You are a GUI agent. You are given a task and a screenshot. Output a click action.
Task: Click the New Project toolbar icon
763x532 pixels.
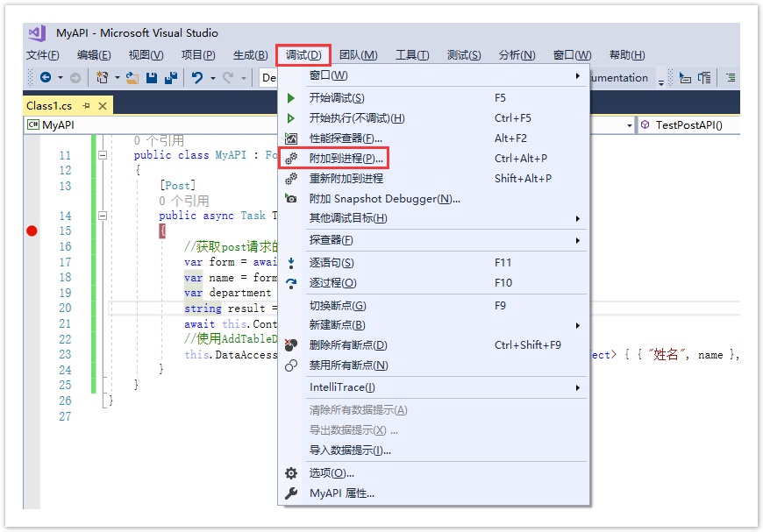(103, 78)
